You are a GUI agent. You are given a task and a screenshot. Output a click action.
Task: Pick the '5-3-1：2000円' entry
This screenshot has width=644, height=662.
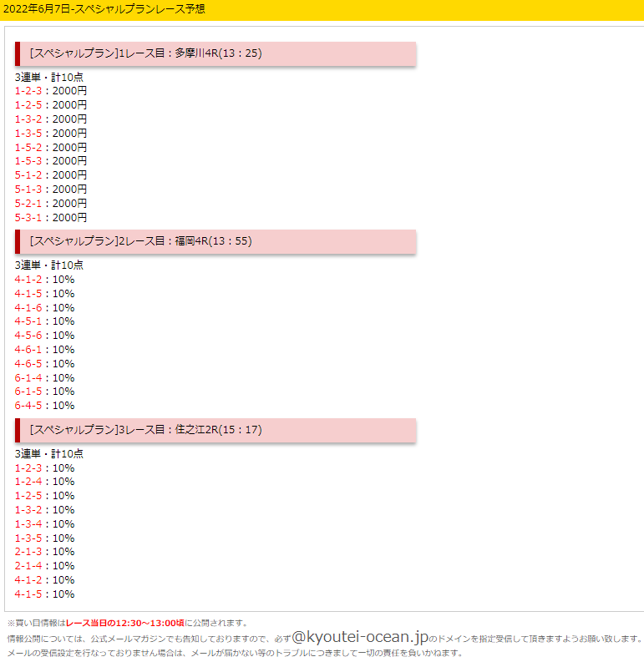[51, 218]
